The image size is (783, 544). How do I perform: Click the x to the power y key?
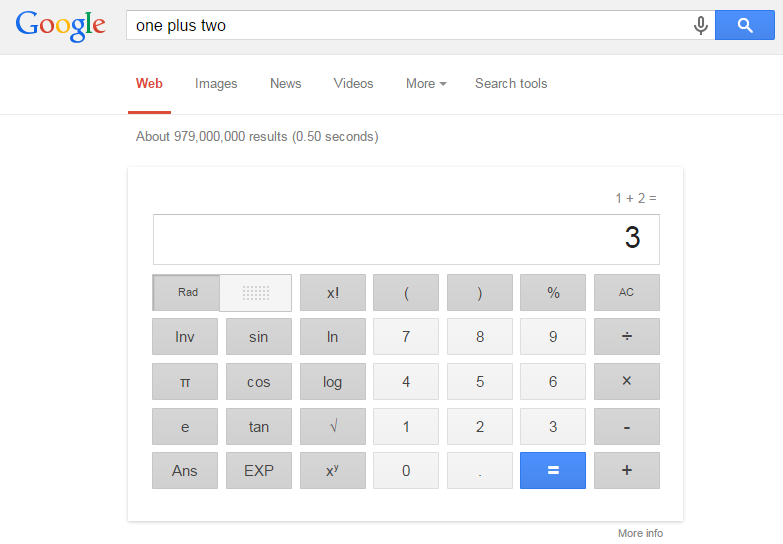tap(333, 471)
